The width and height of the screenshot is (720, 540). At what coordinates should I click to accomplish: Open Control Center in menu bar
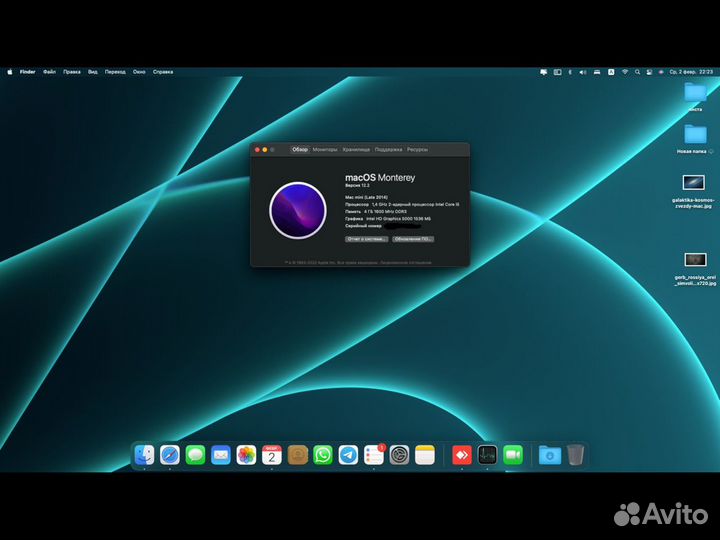pos(649,72)
